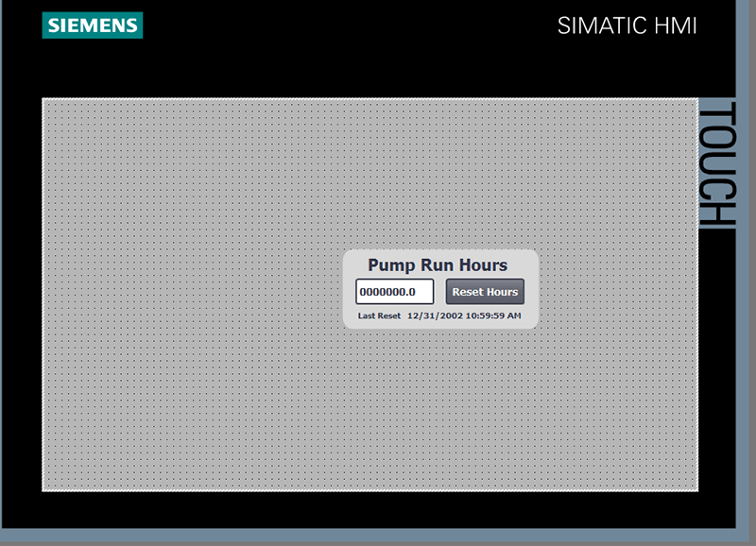Click the vertical TOUCH label

click(717, 163)
